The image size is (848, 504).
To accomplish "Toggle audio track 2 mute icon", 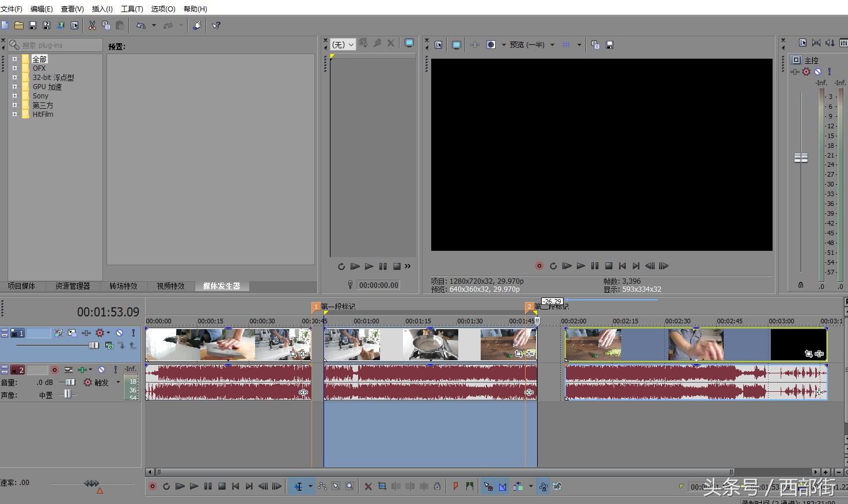I will click(x=101, y=370).
